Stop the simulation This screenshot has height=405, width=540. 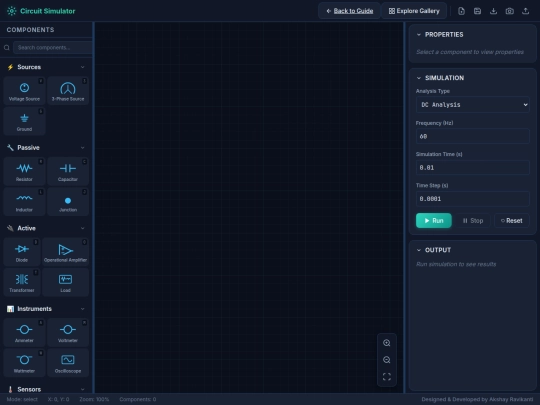pyautogui.click(x=473, y=221)
